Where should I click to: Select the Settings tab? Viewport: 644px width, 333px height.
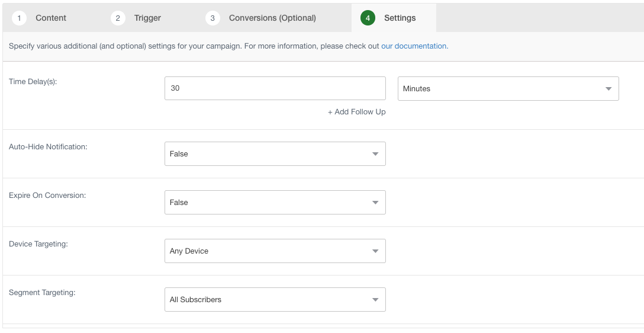400,18
